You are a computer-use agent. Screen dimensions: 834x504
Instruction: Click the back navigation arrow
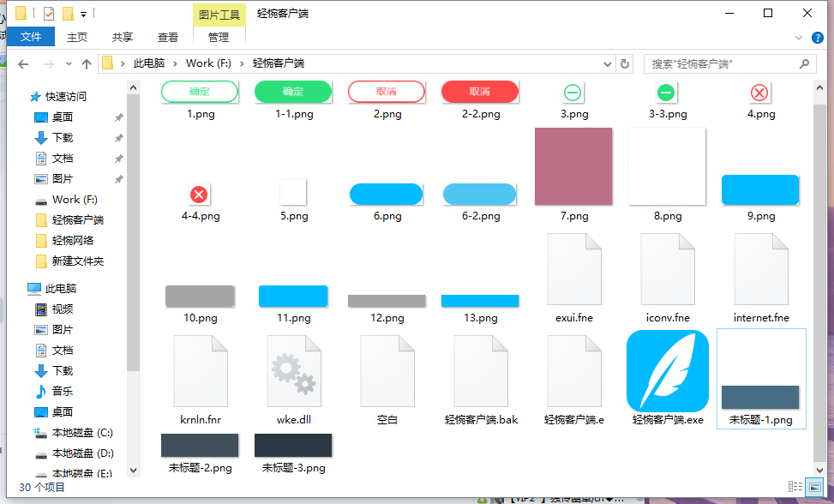click(x=23, y=64)
